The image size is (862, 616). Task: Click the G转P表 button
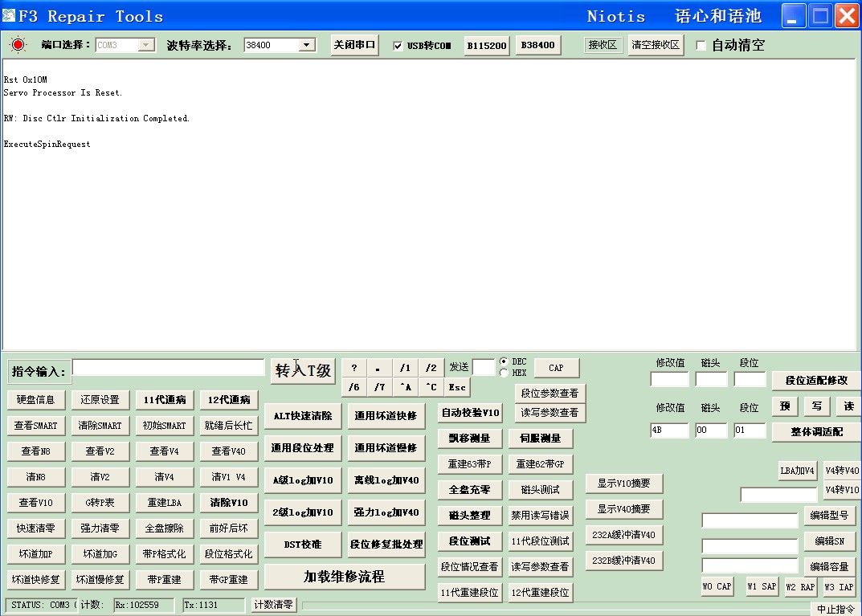[x=100, y=502]
